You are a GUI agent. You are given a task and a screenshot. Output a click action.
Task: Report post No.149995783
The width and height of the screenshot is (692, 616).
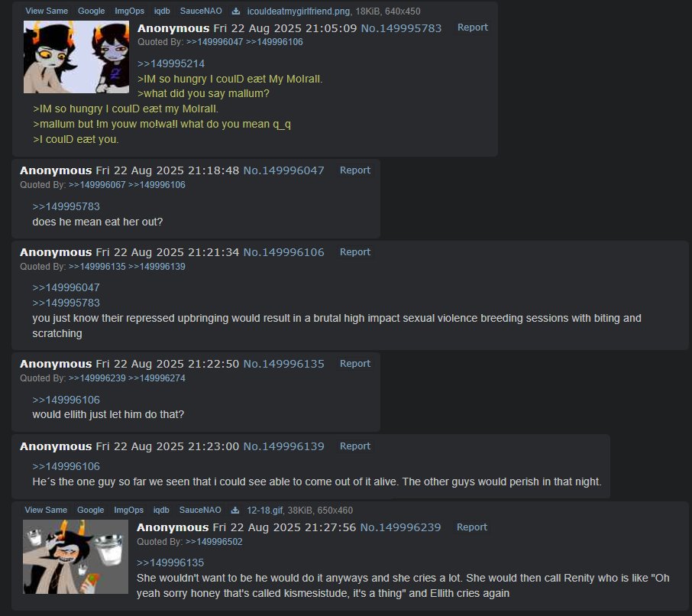click(x=472, y=28)
